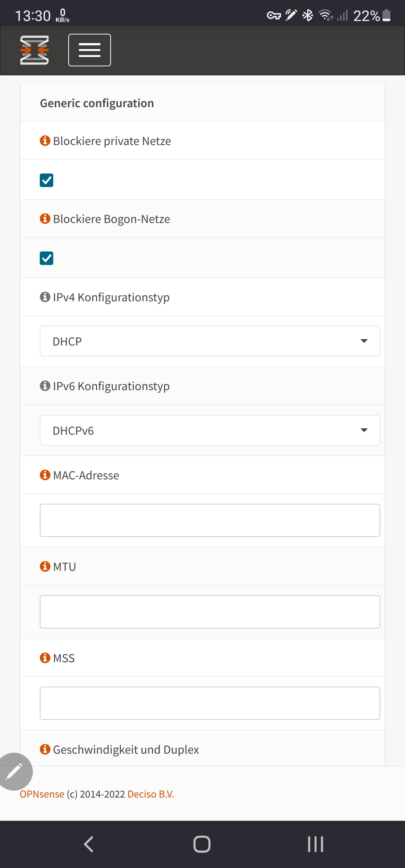Focus the MSS input field

coord(210,703)
